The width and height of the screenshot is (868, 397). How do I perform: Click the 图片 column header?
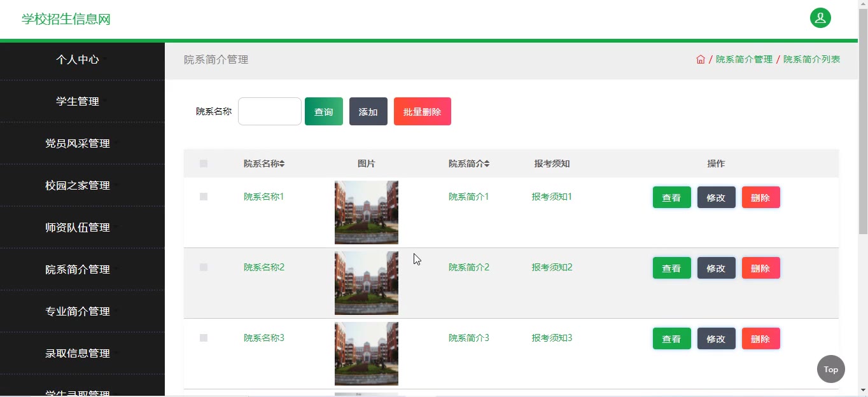pos(367,164)
